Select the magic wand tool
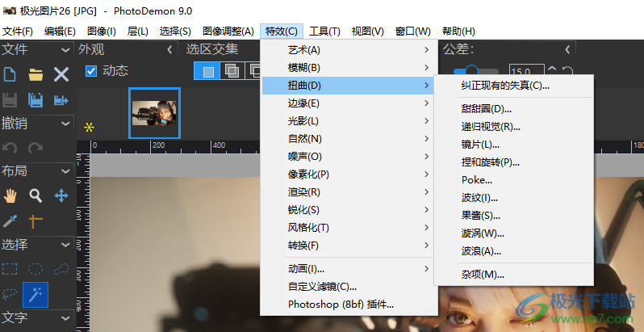Image resolution: width=644 pixels, height=332 pixels. (36, 295)
